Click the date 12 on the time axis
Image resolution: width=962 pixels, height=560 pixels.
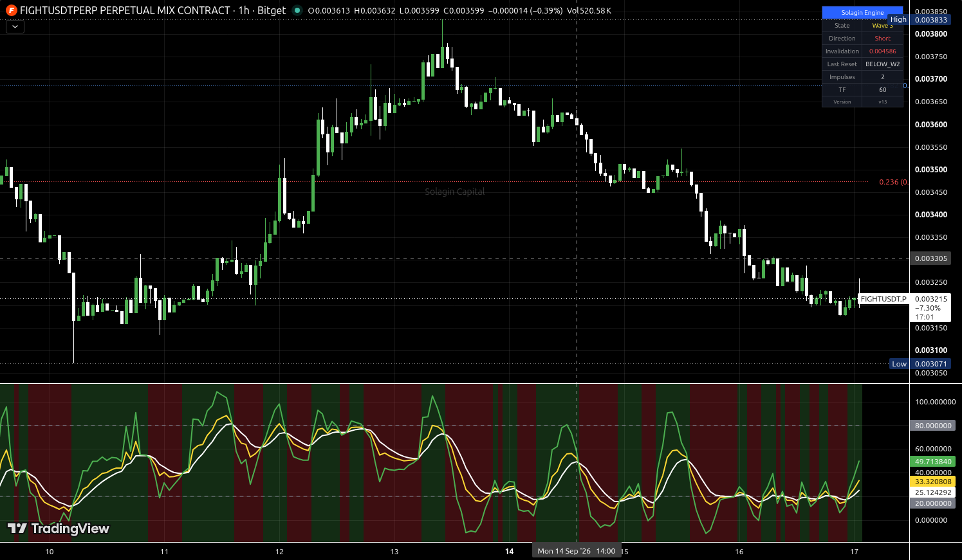point(279,552)
